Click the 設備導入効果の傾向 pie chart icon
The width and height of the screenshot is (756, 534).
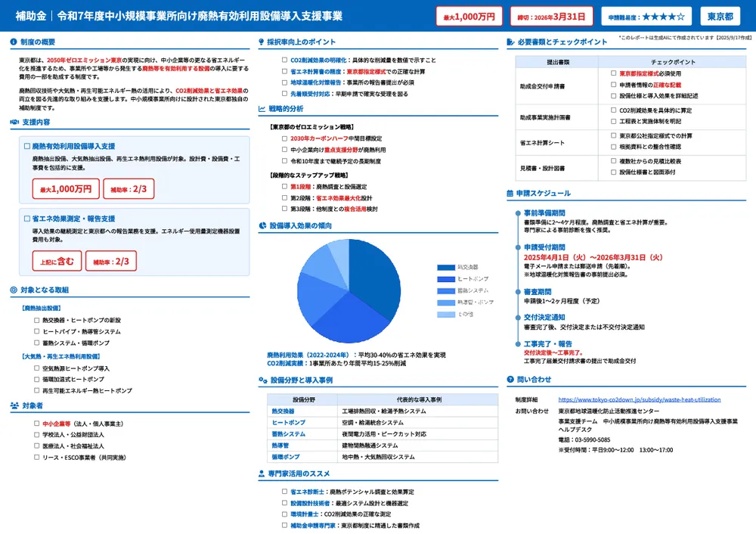tap(262, 225)
